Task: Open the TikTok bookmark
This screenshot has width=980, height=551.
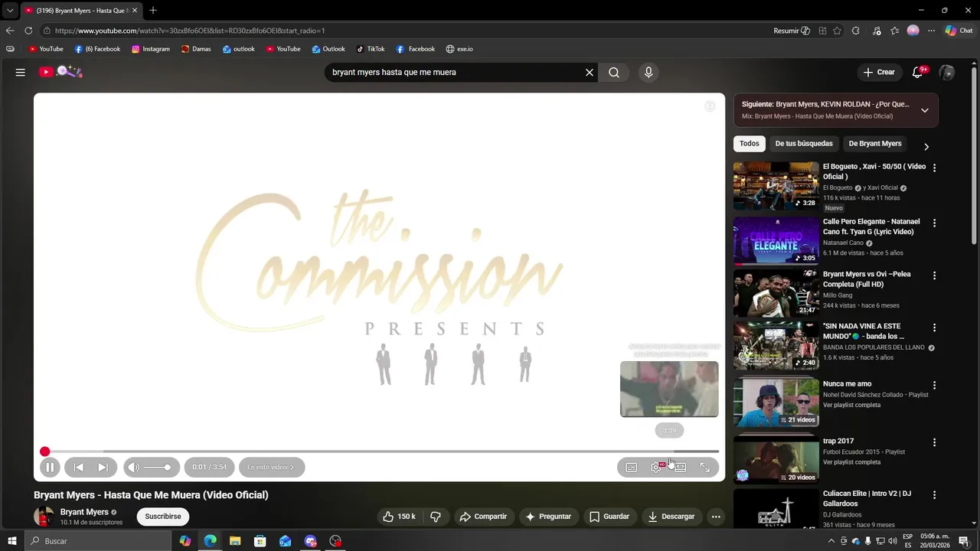Action: tap(371, 49)
